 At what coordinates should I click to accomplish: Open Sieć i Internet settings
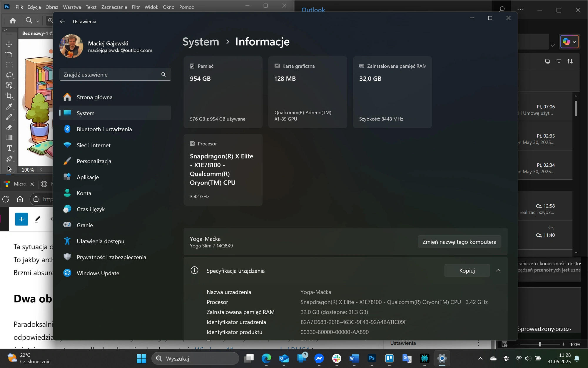pyautogui.click(x=115, y=145)
